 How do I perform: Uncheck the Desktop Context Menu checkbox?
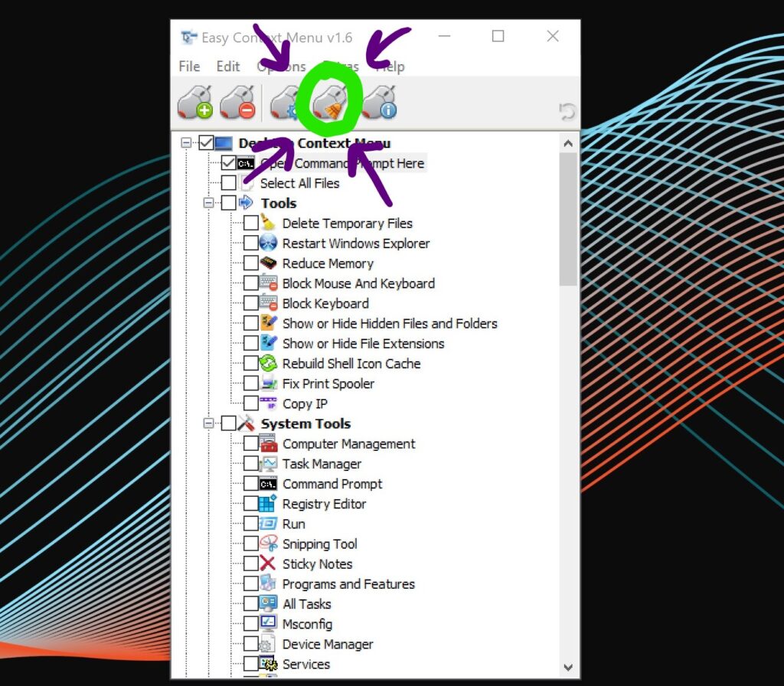coord(206,143)
